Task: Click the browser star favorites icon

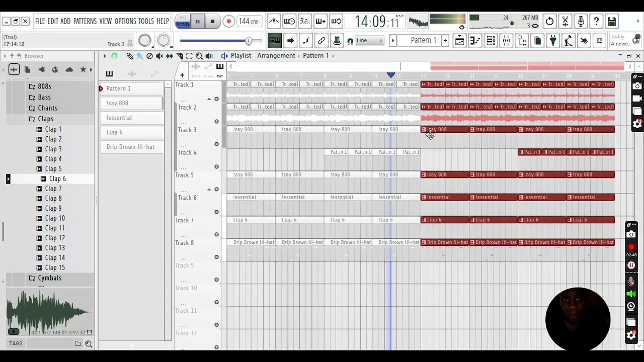Action: tap(83, 69)
